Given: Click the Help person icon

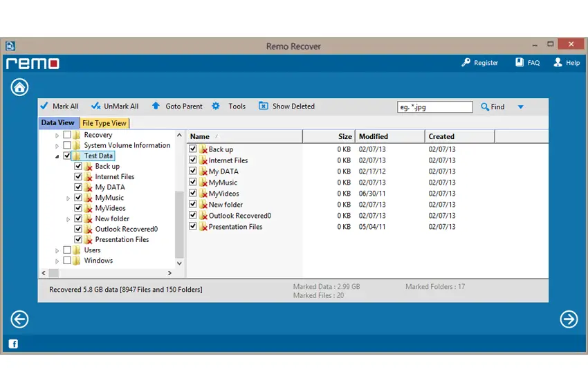Looking at the screenshot, I should coord(558,63).
